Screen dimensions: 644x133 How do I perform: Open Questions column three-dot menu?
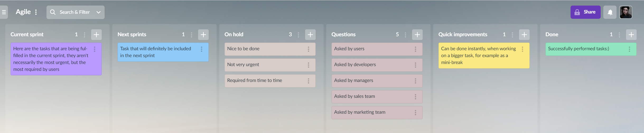[405, 35]
